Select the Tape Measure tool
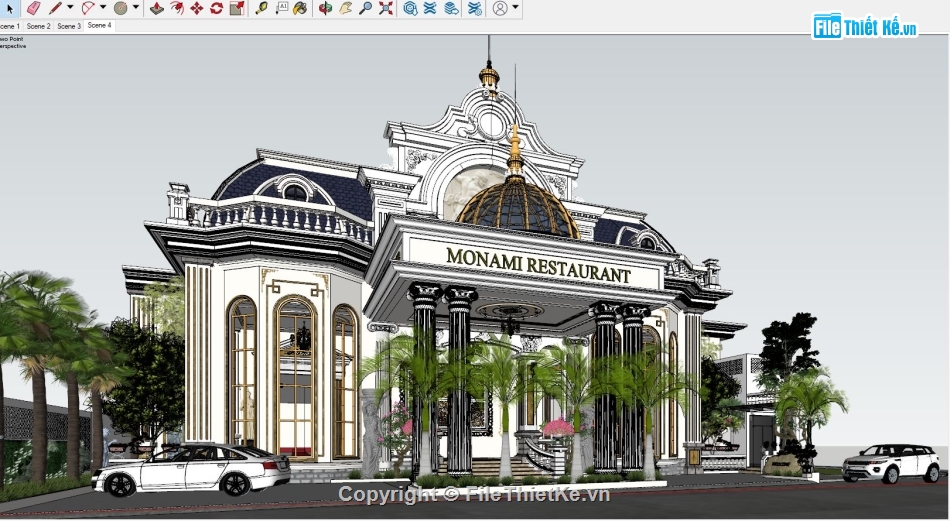 262,8
